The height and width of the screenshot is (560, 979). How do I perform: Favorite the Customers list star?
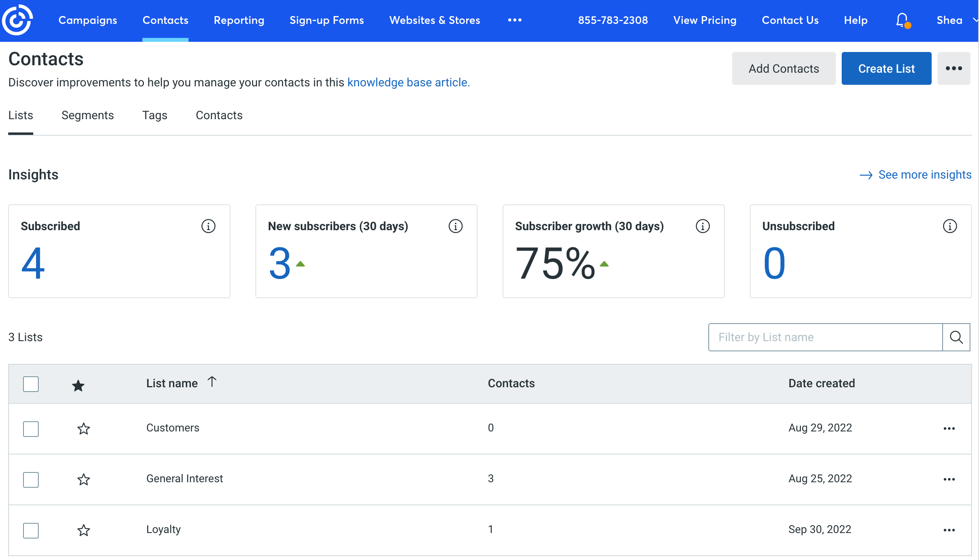[x=84, y=429]
